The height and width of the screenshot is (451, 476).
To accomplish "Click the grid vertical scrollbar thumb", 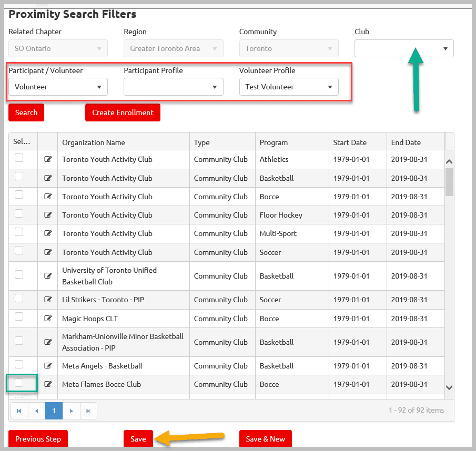I will pyautogui.click(x=449, y=182).
